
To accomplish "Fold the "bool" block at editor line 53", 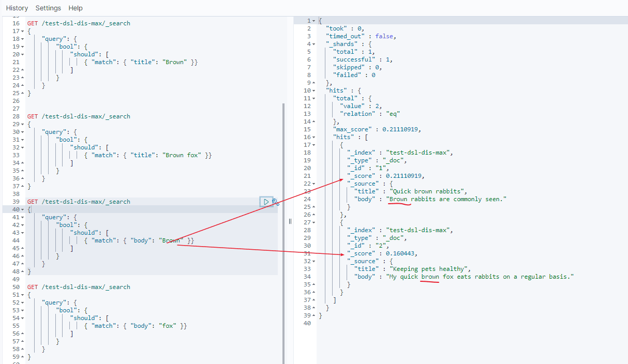I will pos(23,310).
